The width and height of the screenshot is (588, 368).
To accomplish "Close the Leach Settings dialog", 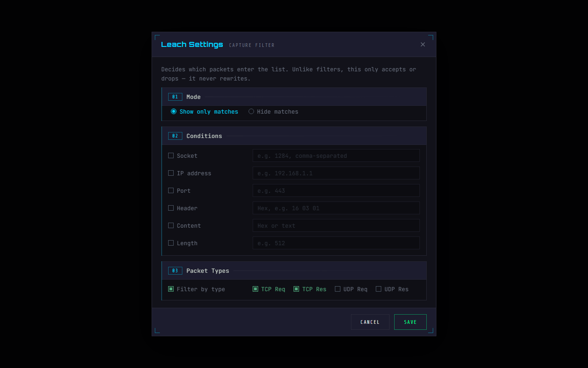I will 423,45.
